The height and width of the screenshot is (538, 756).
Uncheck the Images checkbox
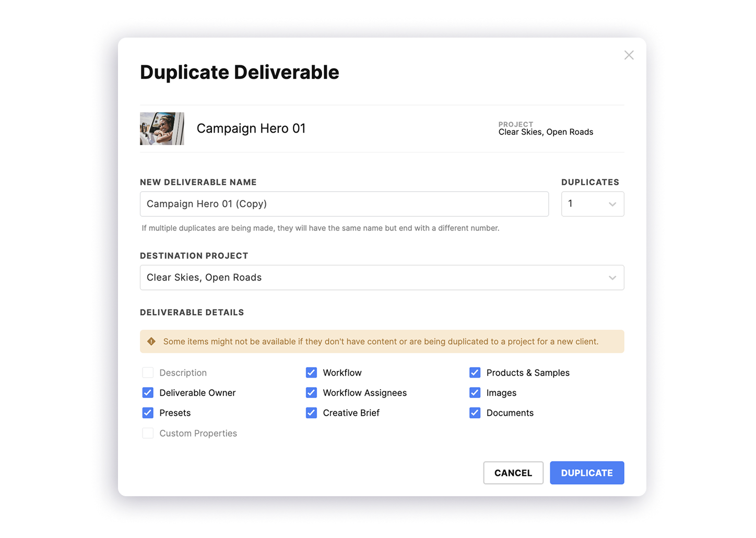click(475, 393)
